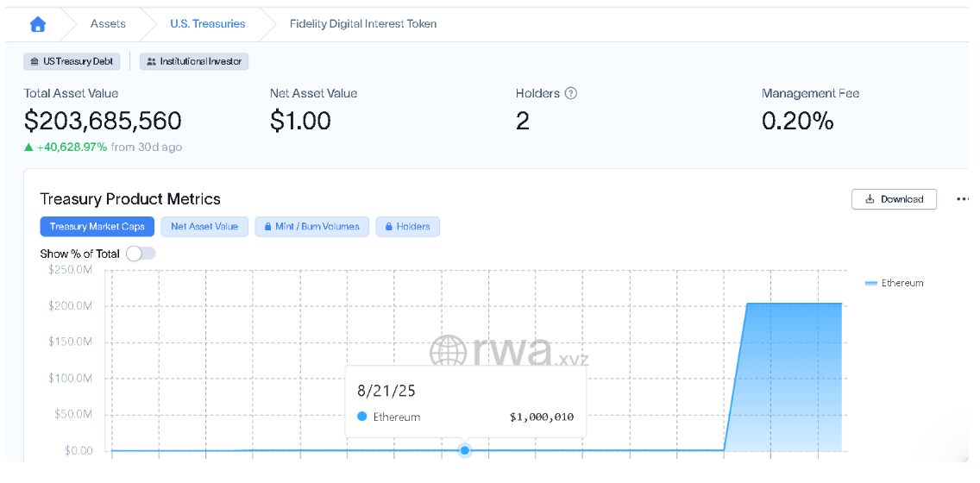Viewport: 980px width, 483px height.
Task: Toggle Ethereum series in chart legend
Action: (x=894, y=283)
